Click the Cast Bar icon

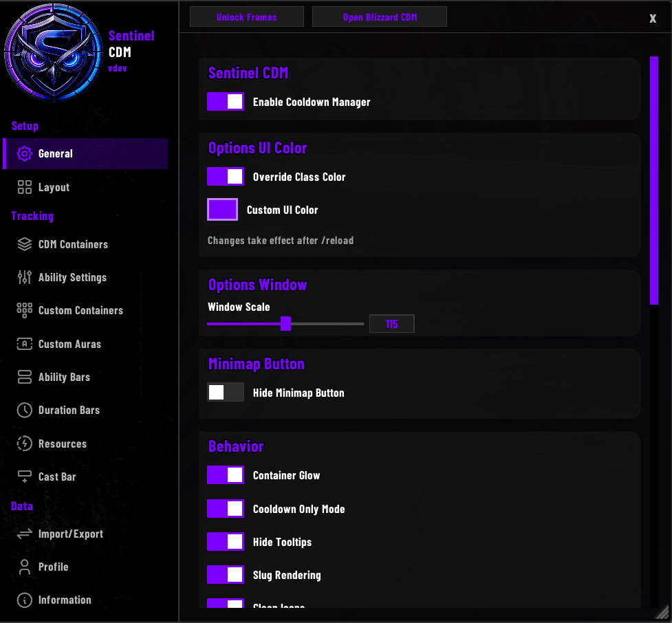coord(25,477)
